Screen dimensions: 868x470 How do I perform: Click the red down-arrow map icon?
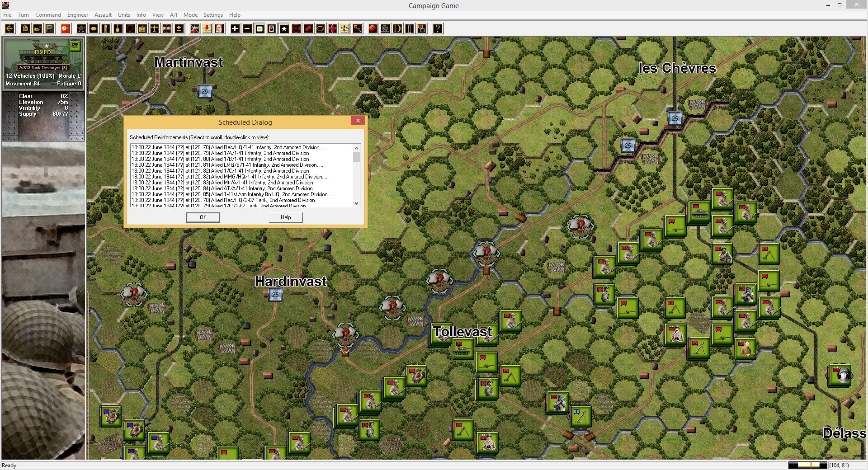(x=207, y=28)
